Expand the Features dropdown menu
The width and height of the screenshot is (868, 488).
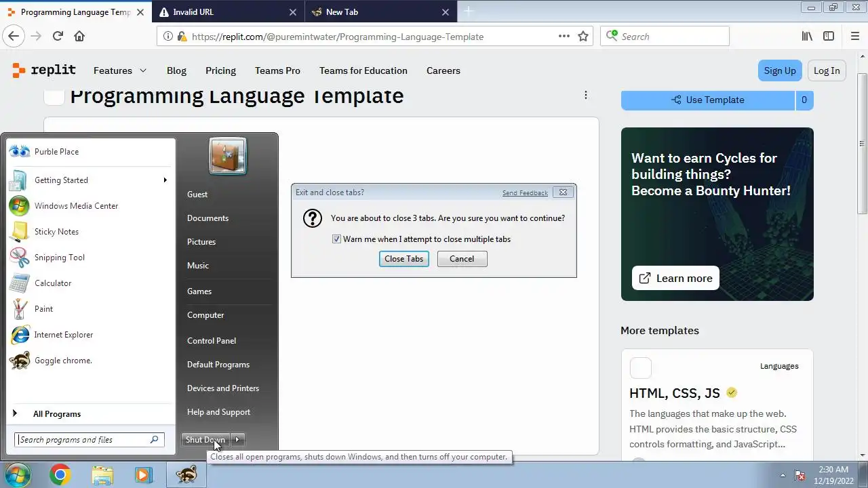[120, 70]
